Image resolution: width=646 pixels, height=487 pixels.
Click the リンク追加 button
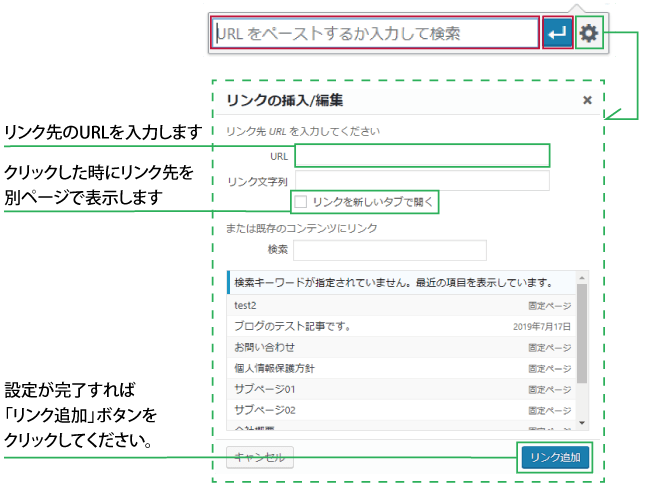554,458
